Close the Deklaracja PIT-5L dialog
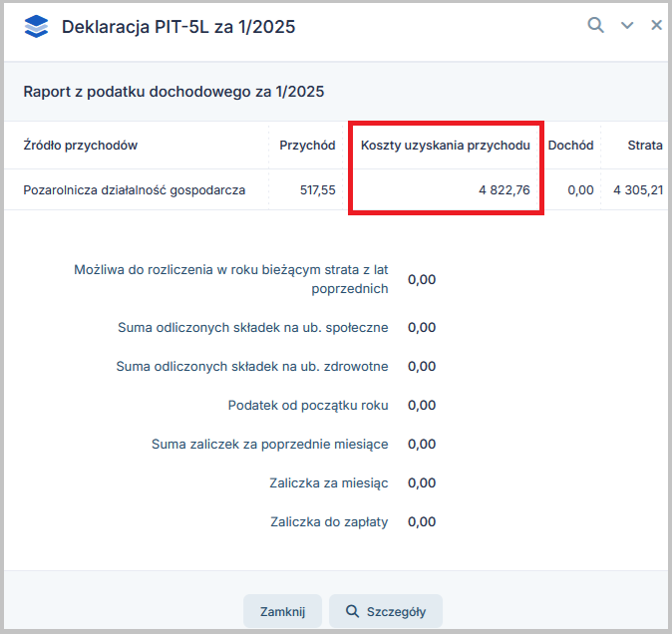Image resolution: width=672 pixels, height=634 pixels. tap(656, 25)
